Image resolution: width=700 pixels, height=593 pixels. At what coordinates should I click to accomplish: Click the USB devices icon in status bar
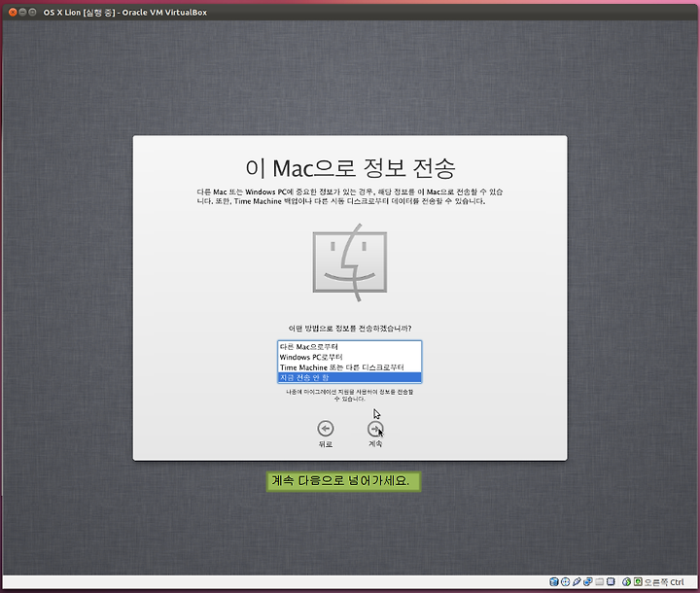[x=577, y=582]
